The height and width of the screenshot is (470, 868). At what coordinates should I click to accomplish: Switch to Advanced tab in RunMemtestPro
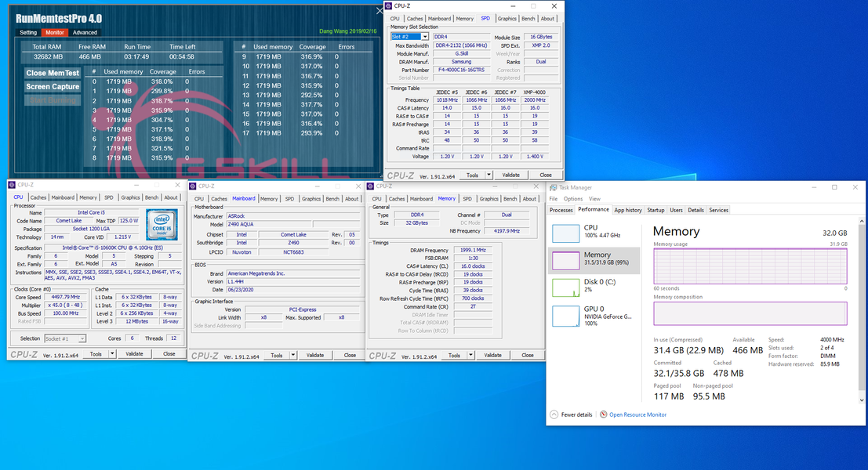pyautogui.click(x=85, y=33)
